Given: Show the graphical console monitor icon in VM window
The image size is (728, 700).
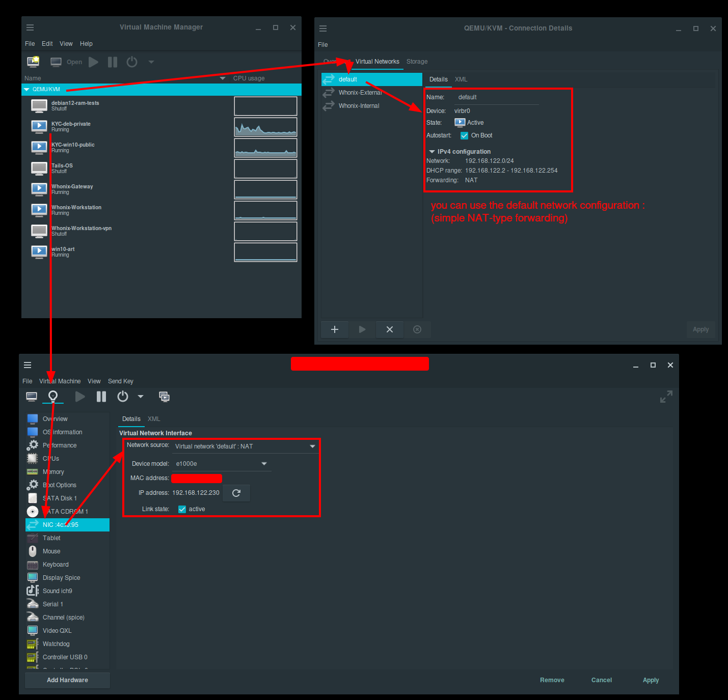Looking at the screenshot, I should [32, 397].
